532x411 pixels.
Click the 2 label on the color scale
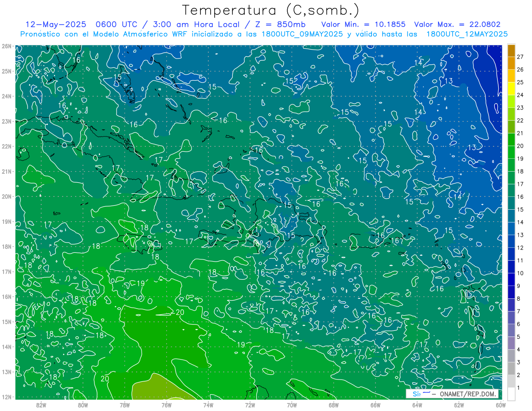519,375
